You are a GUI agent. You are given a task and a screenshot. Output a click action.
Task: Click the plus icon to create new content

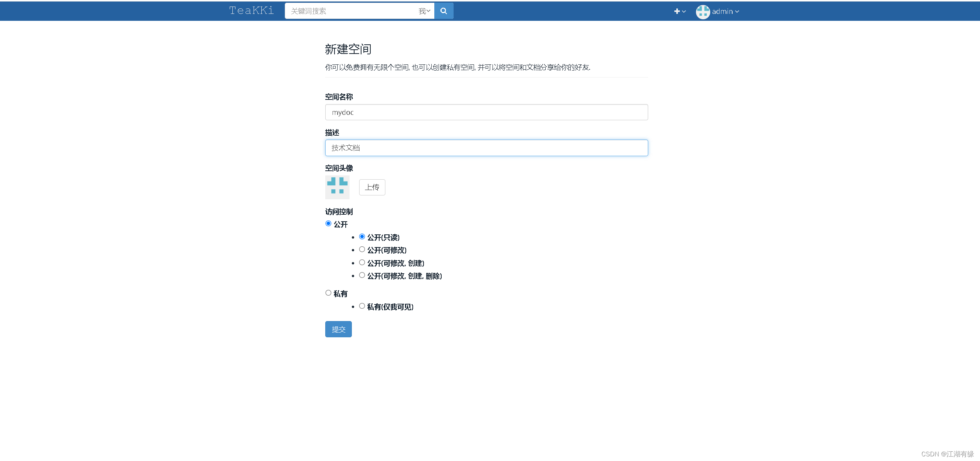(x=677, y=11)
